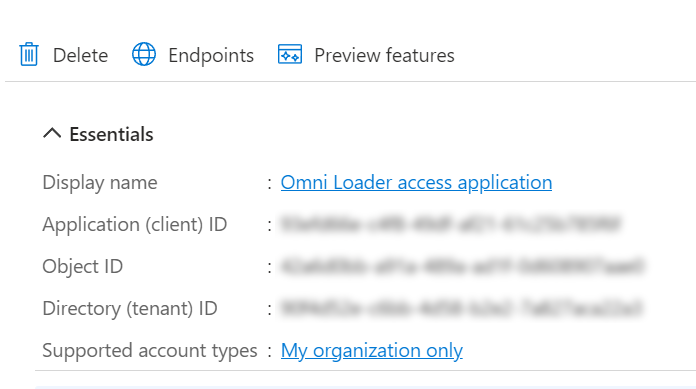
Task: Click the Directory (tenant) ID label
Action: pos(130,309)
